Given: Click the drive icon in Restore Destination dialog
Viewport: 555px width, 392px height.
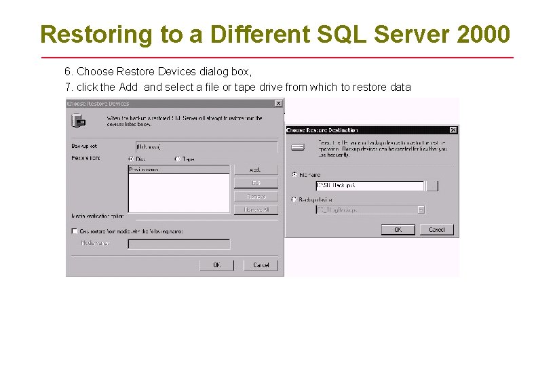Looking at the screenshot, I should point(298,147).
